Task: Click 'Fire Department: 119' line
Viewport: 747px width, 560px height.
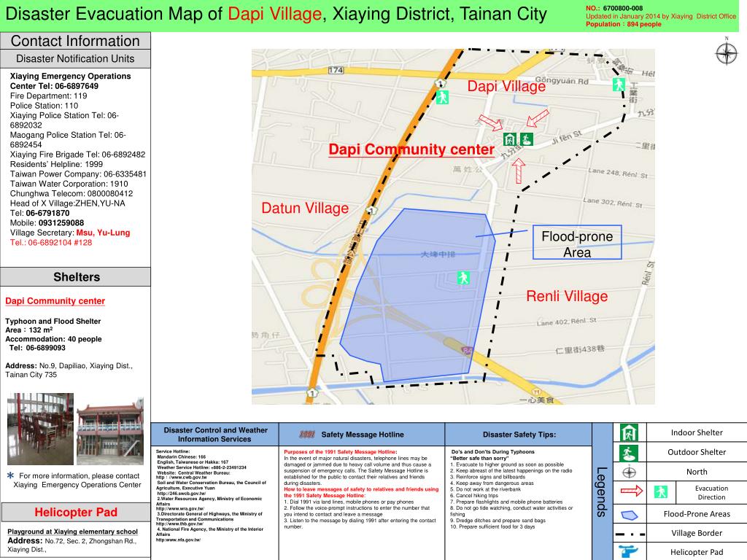Action: [49, 96]
